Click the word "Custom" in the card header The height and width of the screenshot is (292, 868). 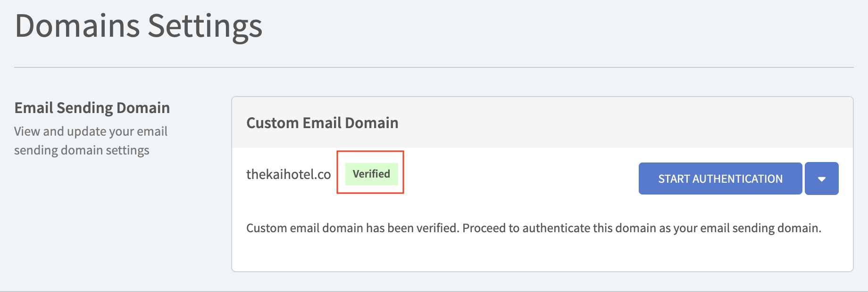272,123
